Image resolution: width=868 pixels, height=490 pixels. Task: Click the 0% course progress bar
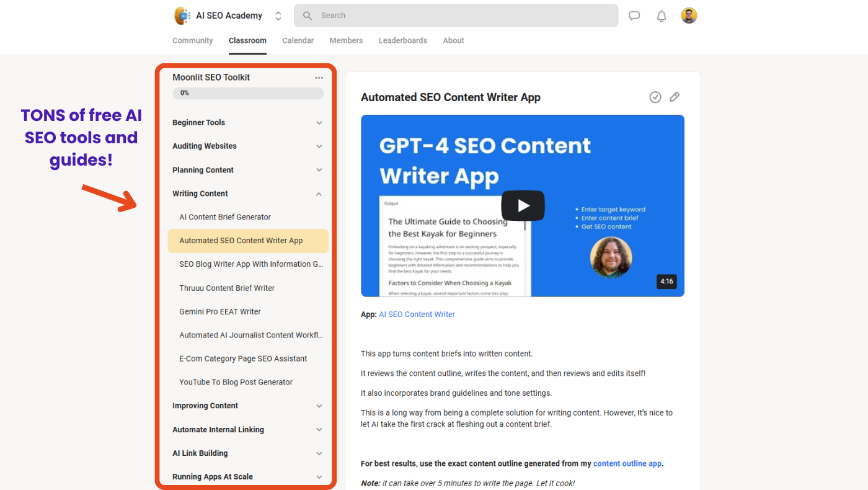248,93
